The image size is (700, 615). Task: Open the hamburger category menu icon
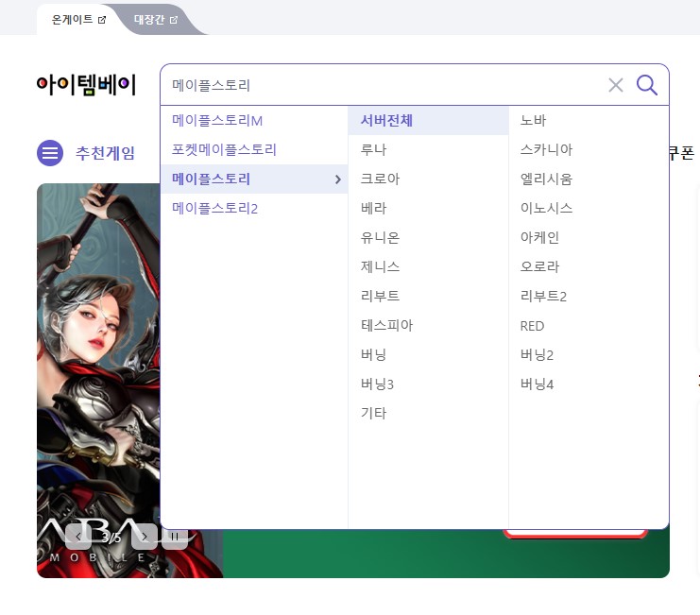(49, 153)
